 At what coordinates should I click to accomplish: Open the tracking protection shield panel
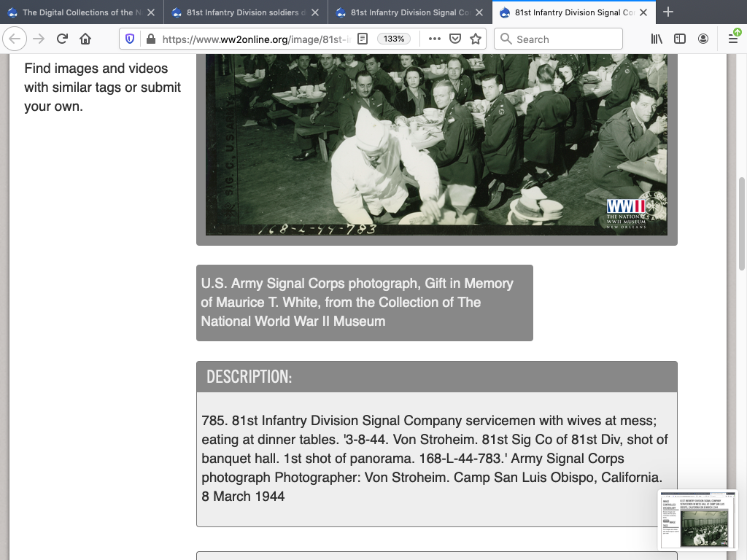click(131, 39)
